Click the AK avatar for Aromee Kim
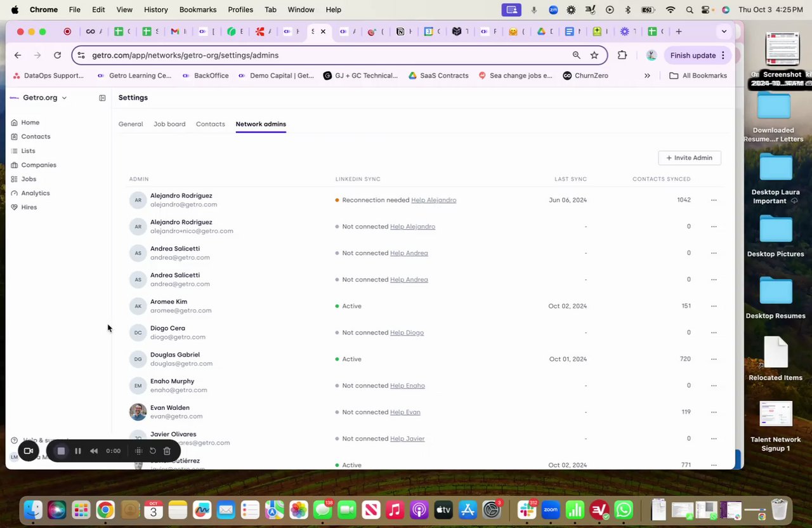This screenshot has height=528, width=812. [x=138, y=306]
